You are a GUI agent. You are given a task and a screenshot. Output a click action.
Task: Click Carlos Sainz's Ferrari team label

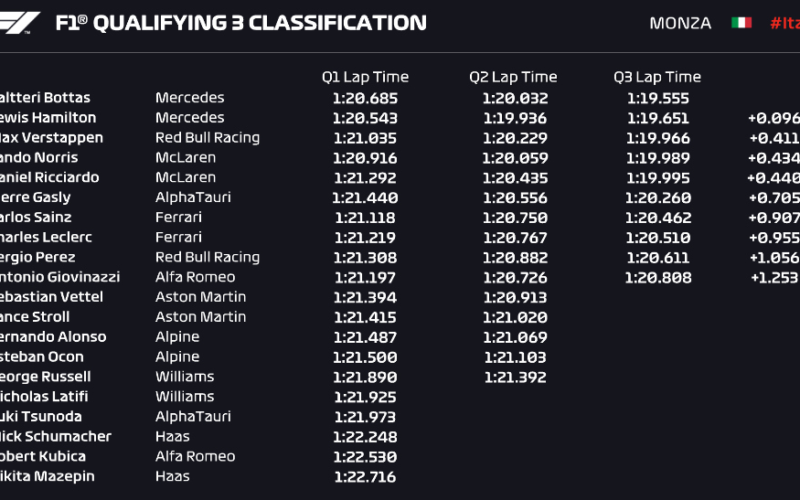coord(179,217)
